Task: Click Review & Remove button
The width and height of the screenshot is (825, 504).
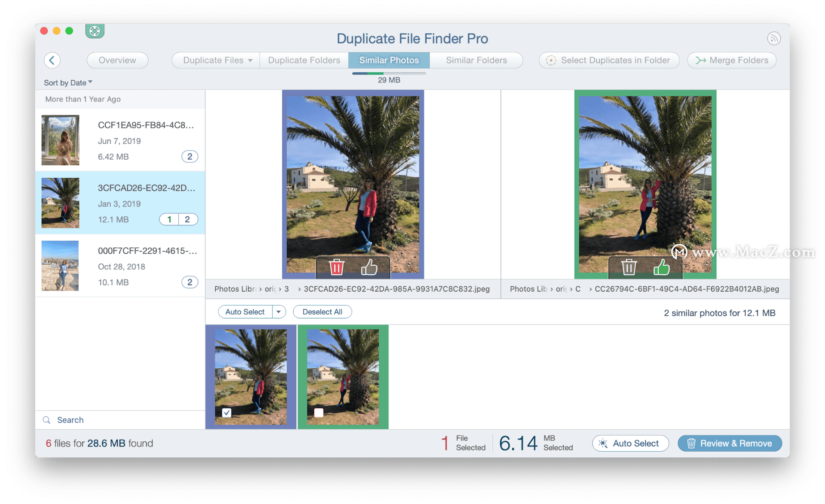Action: click(729, 443)
